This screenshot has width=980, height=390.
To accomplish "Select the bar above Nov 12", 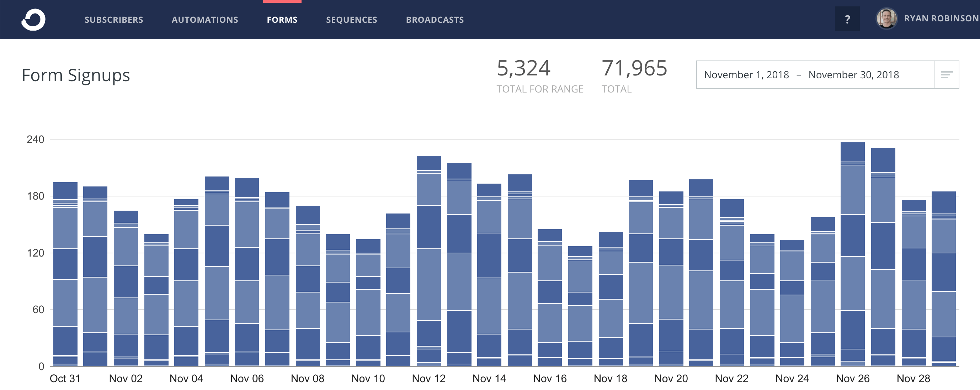I will point(428,261).
